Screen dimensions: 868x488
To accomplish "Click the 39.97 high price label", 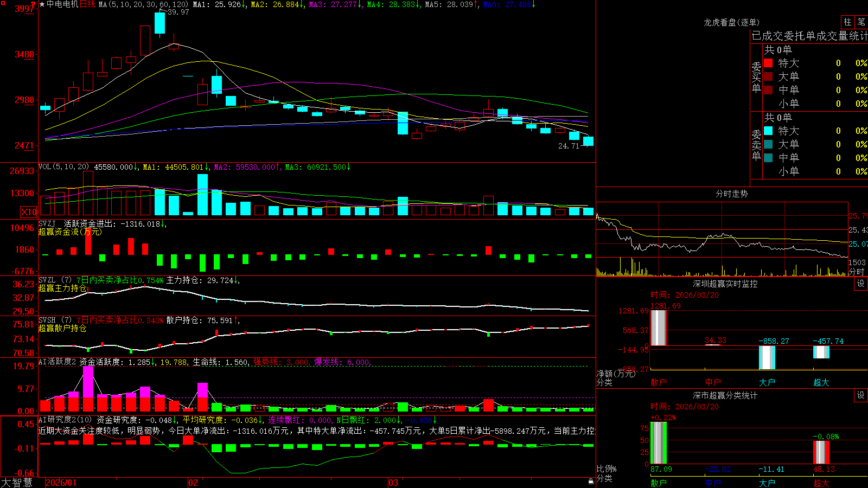I will (x=178, y=12).
